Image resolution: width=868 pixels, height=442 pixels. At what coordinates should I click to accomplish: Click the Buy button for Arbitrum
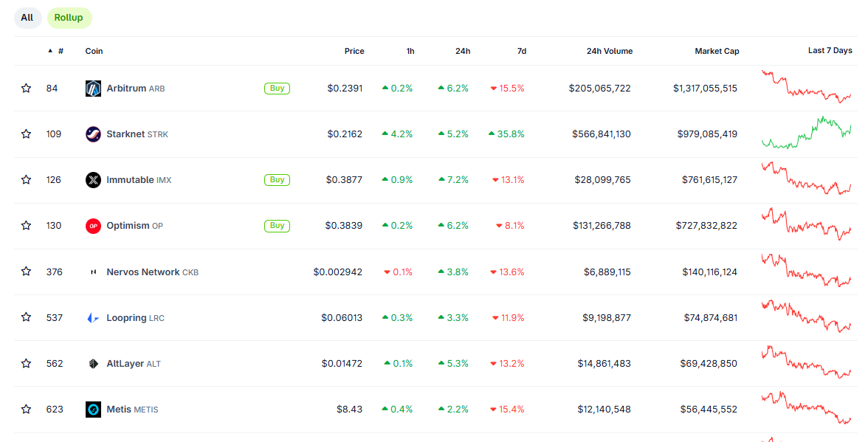[x=277, y=88]
